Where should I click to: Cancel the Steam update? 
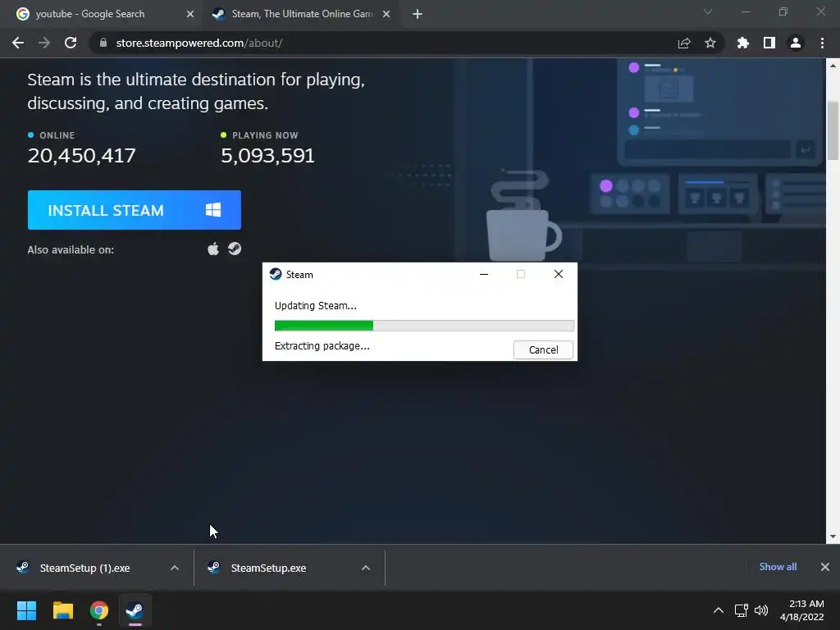coord(543,349)
